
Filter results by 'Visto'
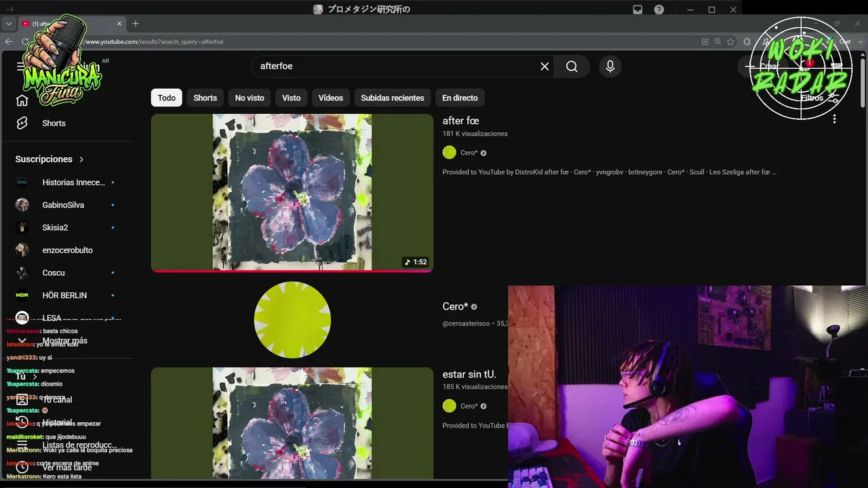click(292, 98)
